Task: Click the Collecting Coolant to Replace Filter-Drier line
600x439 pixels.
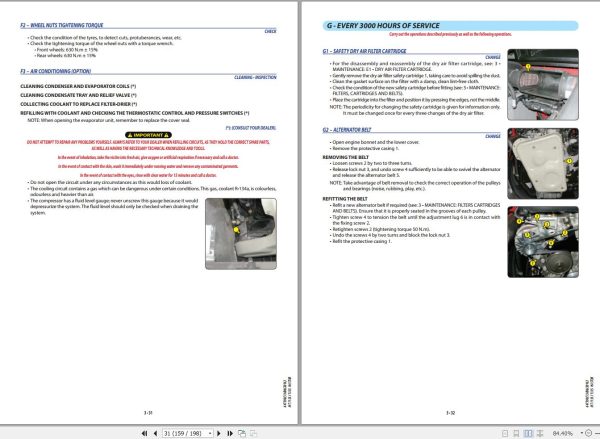Action: coord(79,104)
